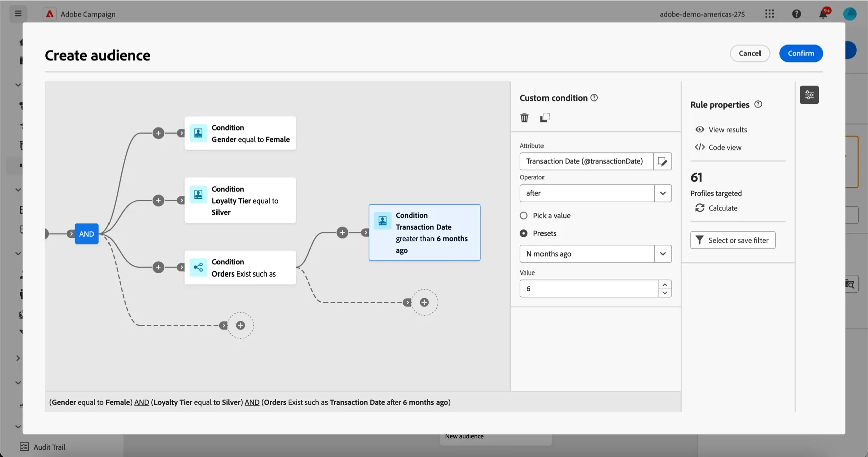Open the notifications bell icon
868x457 pixels.
823,14
